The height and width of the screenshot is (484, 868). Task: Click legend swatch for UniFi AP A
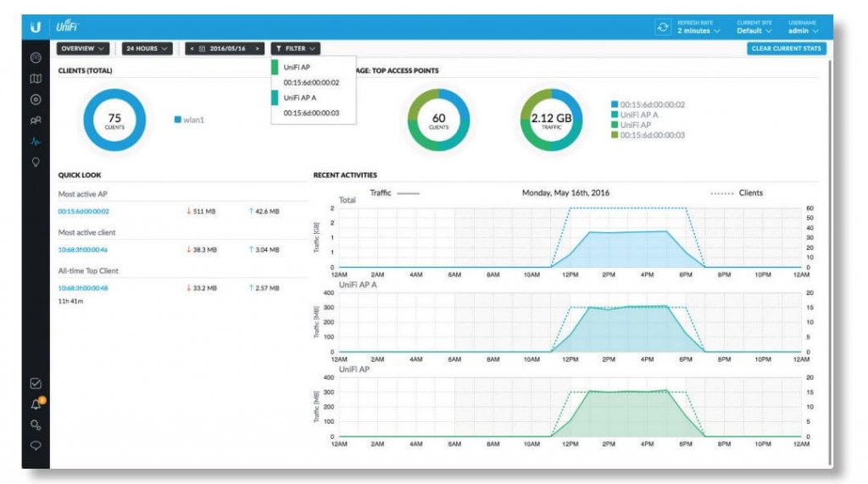coord(615,114)
